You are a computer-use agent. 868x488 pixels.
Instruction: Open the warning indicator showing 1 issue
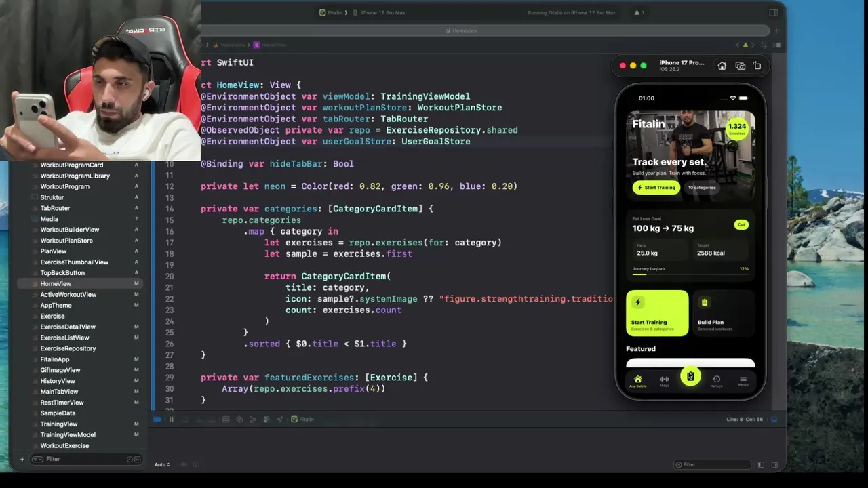(x=639, y=12)
